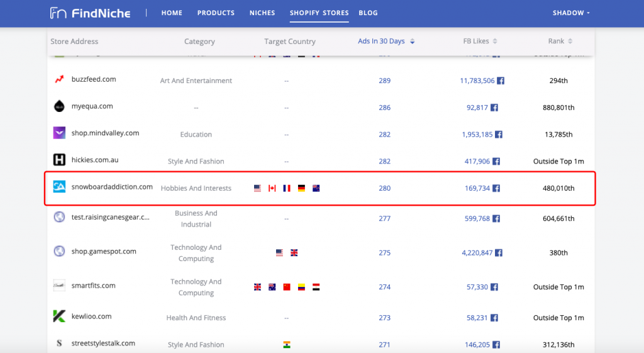
Task: Open the NICHES section
Action: pyautogui.click(x=262, y=13)
